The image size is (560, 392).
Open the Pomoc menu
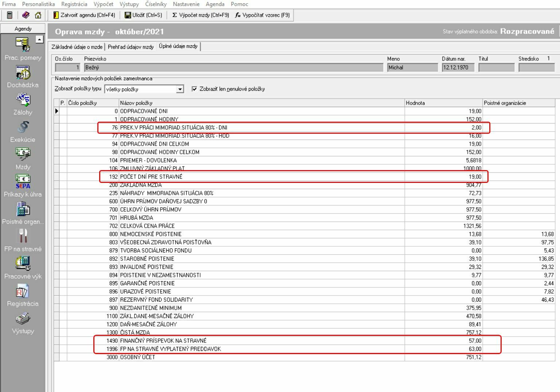pos(239,4)
